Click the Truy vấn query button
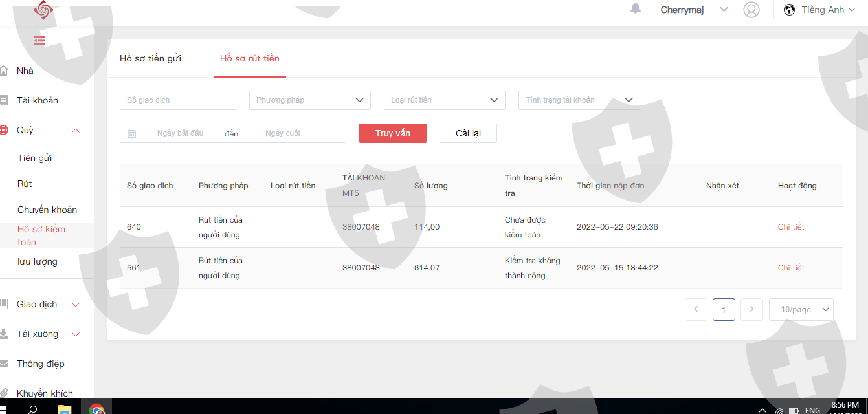The height and width of the screenshot is (414, 868). tap(393, 133)
